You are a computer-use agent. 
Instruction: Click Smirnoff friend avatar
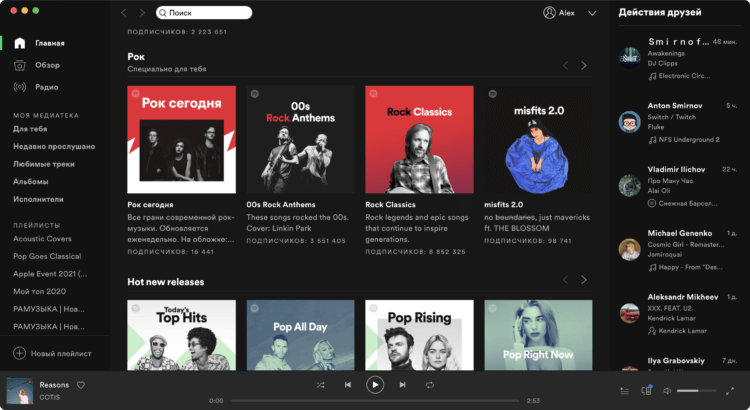(629, 58)
